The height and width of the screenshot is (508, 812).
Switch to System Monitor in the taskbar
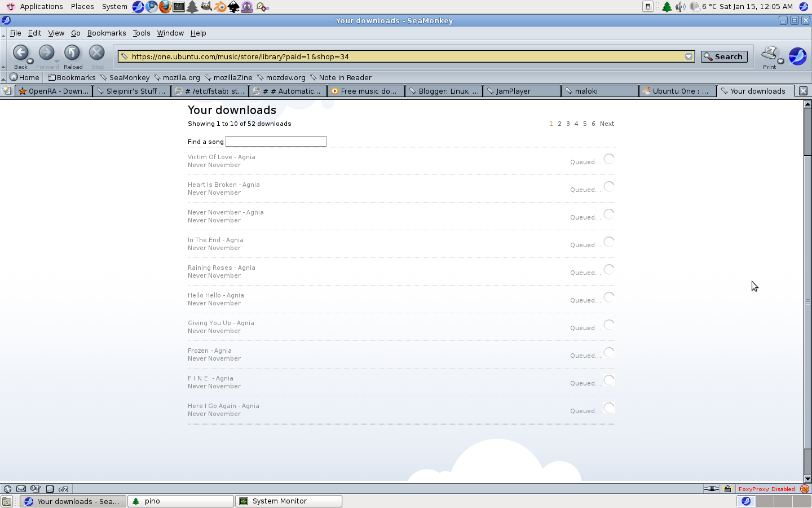pos(288,501)
